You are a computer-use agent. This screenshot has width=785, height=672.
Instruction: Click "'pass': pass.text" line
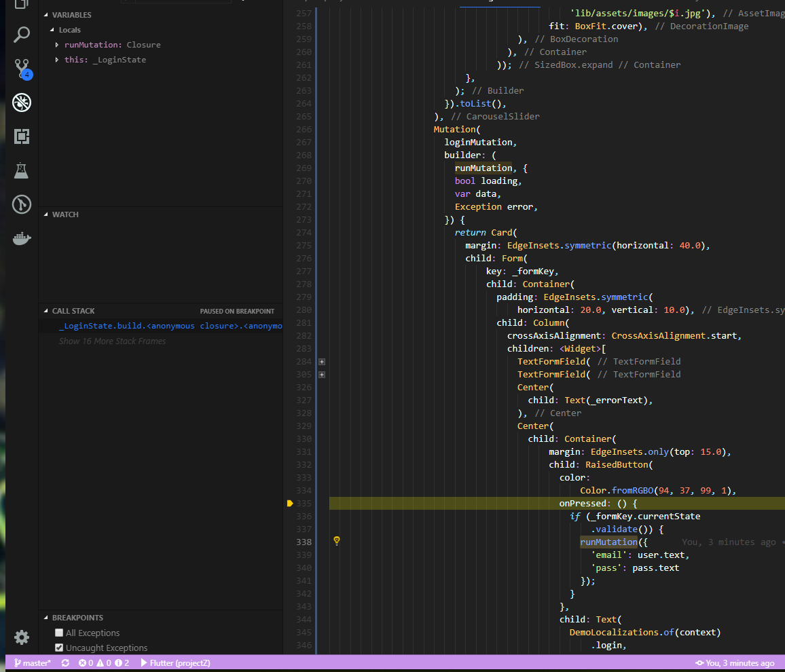click(x=635, y=568)
